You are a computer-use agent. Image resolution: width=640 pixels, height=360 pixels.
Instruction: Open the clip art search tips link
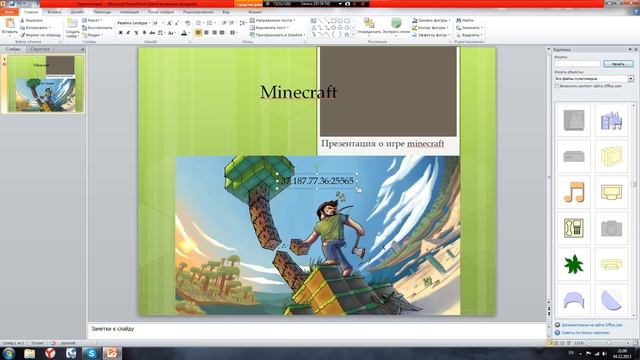(x=585, y=333)
